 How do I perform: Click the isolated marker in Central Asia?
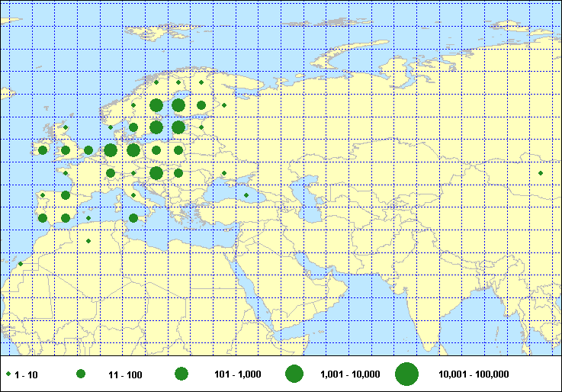pyautogui.click(x=541, y=173)
